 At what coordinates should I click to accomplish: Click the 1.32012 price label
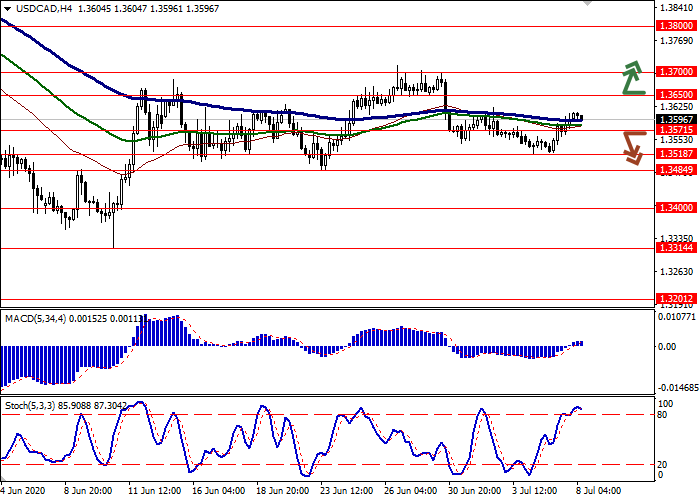coord(674,299)
